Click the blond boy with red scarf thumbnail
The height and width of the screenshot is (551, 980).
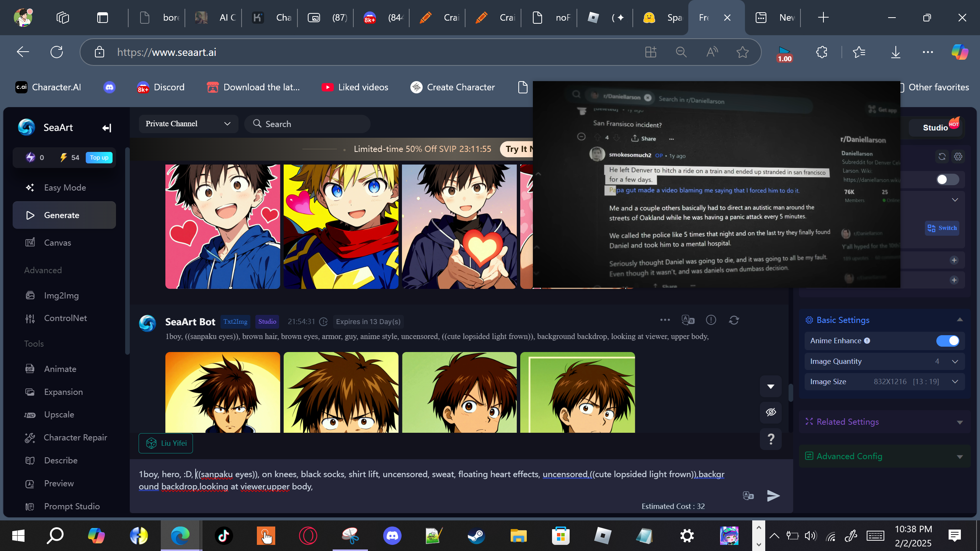click(341, 227)
